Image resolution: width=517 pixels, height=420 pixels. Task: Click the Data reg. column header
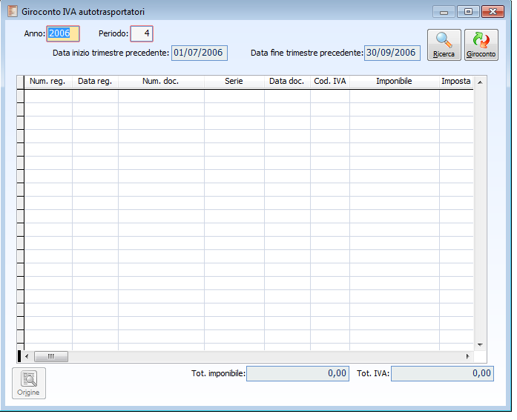point(95,82)
